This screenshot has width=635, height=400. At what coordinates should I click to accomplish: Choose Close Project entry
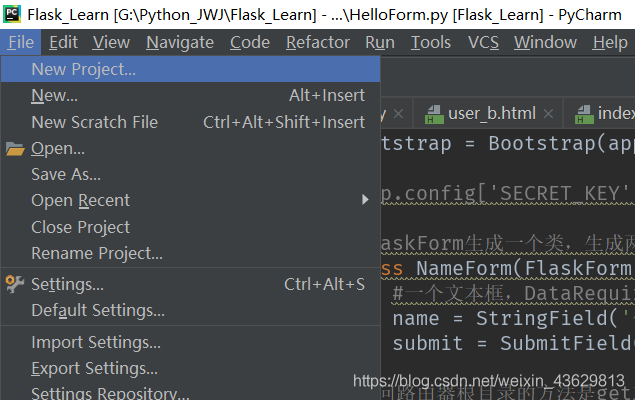tap(190, 227)
